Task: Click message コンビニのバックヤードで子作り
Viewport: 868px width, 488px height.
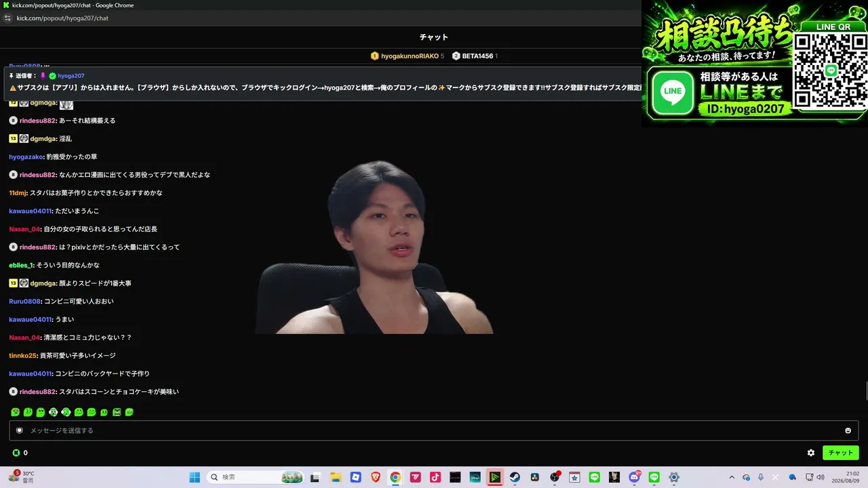Action: [x=102, y=373]
